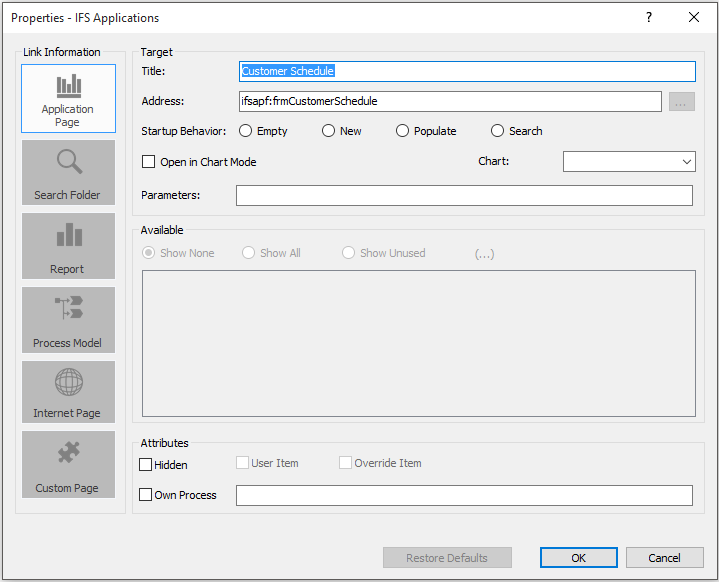Select Empty startup behavior
The image size is (719, 582).
pyautogui.click(x=246, y=131)
